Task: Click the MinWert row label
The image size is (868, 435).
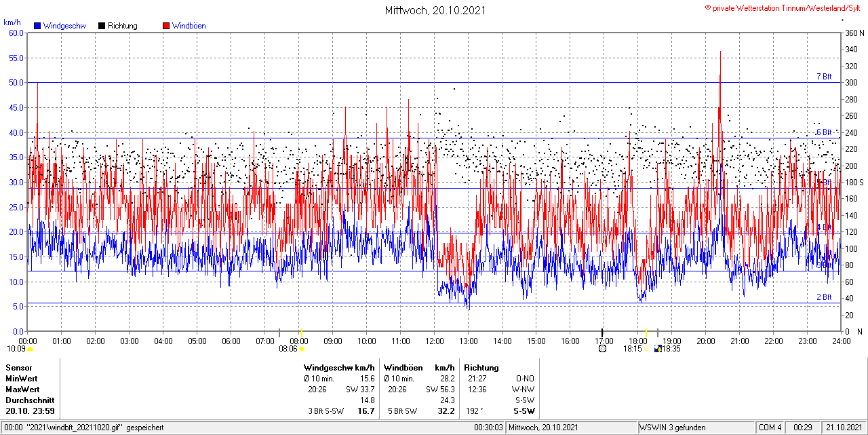Action: (22, 379)
